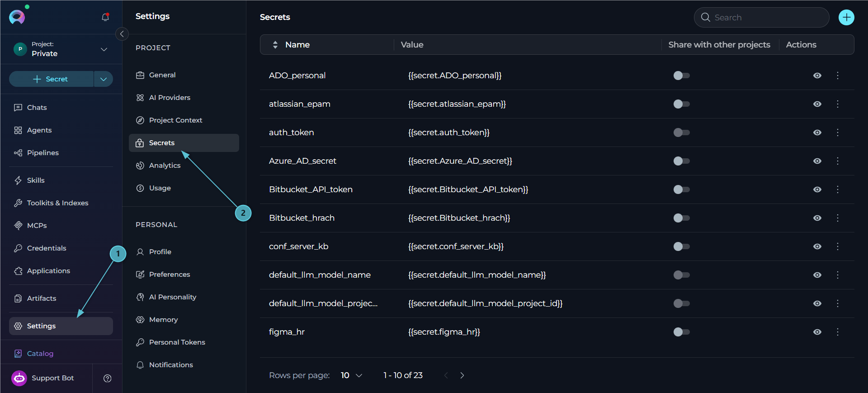Open General project settings
The image size is (868, 393).
tap(184, 75)
